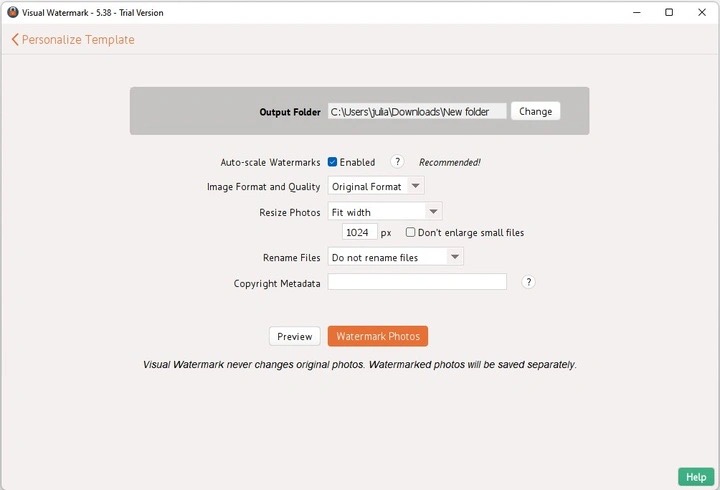Screen dimensions: 720x490
Task: Go back via Personalize Template arrow
Action: 15,39
